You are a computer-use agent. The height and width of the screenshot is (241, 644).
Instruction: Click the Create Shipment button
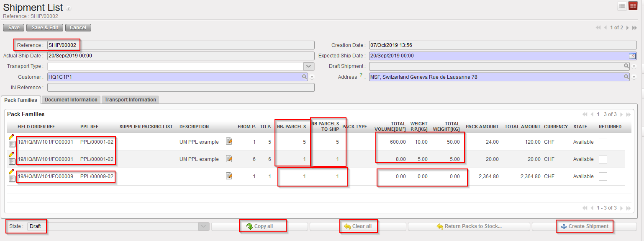[x=584, y=226]
